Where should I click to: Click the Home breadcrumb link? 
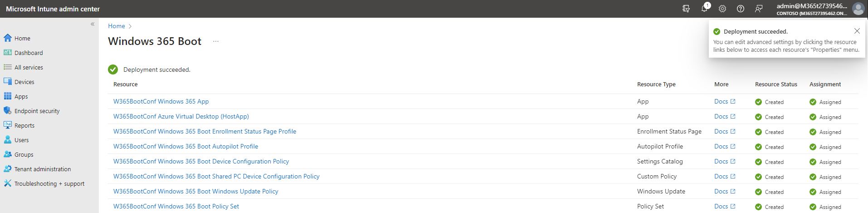pyautogui.click(x=117, y=26)
